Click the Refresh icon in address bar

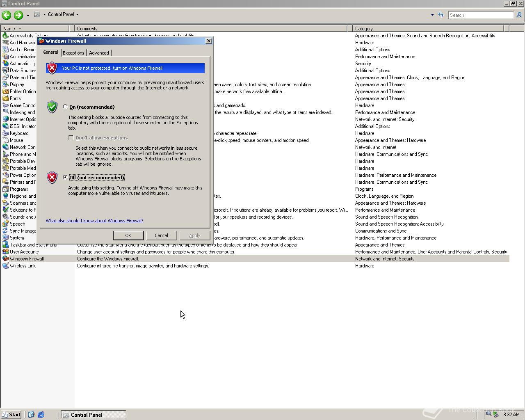pyautogui.click(x=441, y=15)
